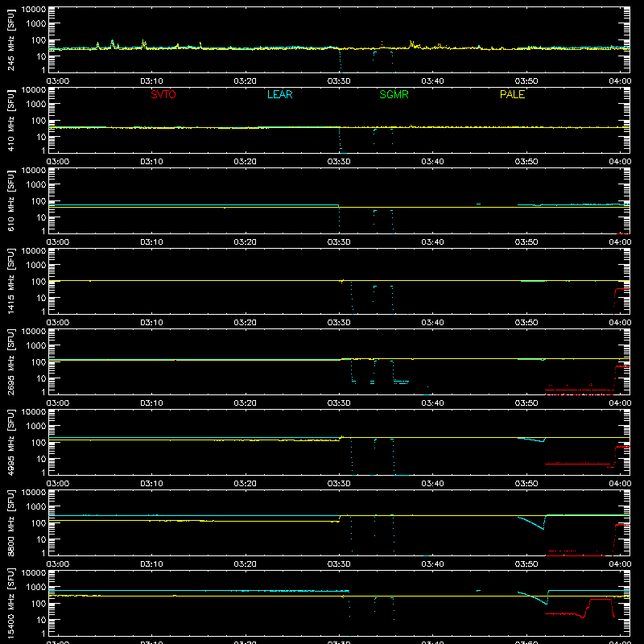Select the 610 MHz [SFU] axis title

(x=10, y=200)
